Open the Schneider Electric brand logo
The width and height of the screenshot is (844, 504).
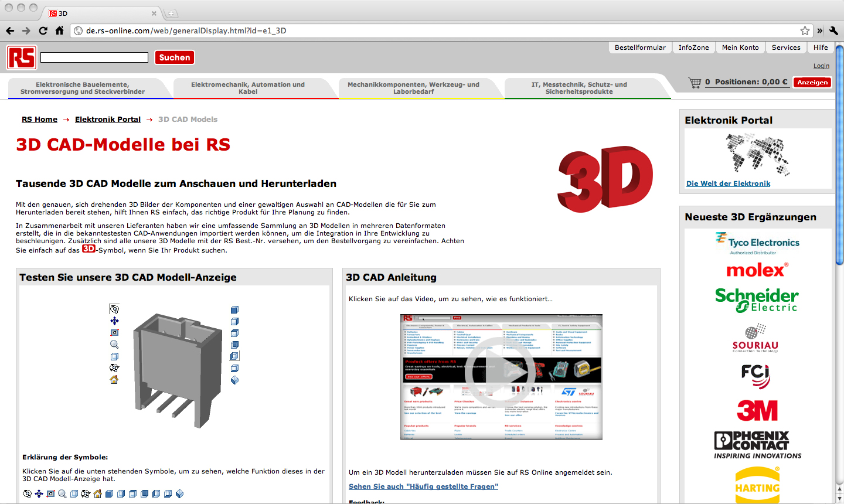(x=757, y=300)
